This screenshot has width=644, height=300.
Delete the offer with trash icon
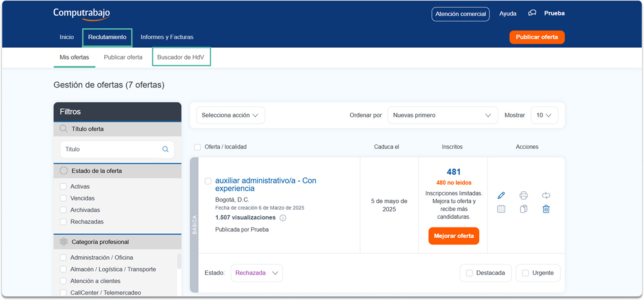pos(546,209)
